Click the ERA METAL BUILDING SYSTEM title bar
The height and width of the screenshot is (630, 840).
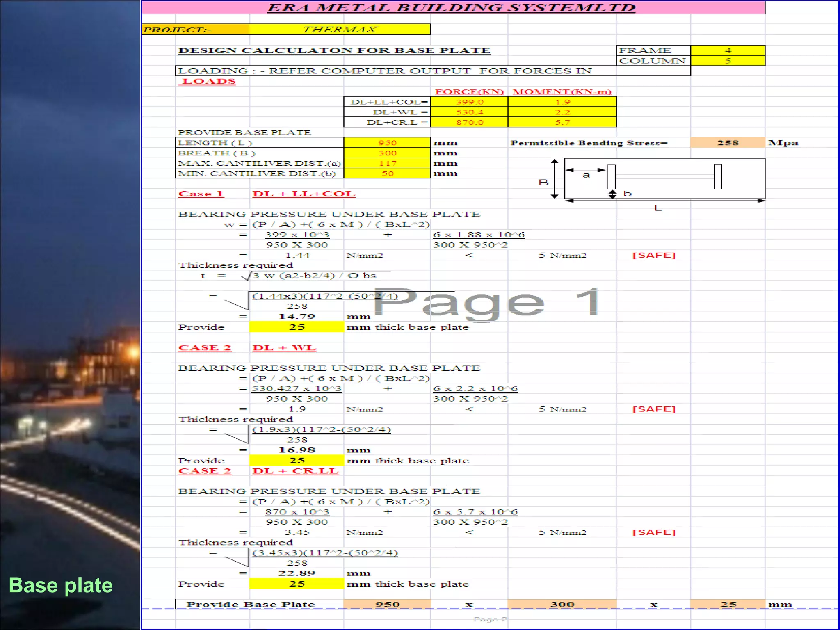[x=451, y=8]
